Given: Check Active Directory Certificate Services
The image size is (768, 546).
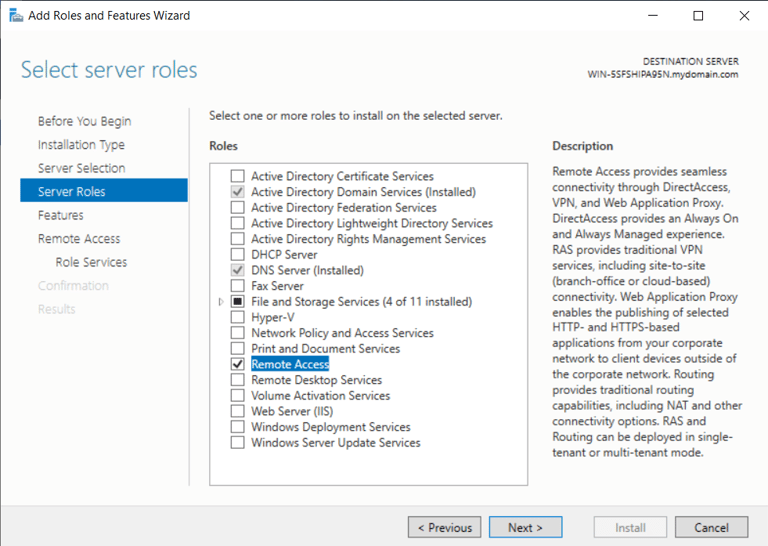Looking at the screenshot, I should coord(237,176).
